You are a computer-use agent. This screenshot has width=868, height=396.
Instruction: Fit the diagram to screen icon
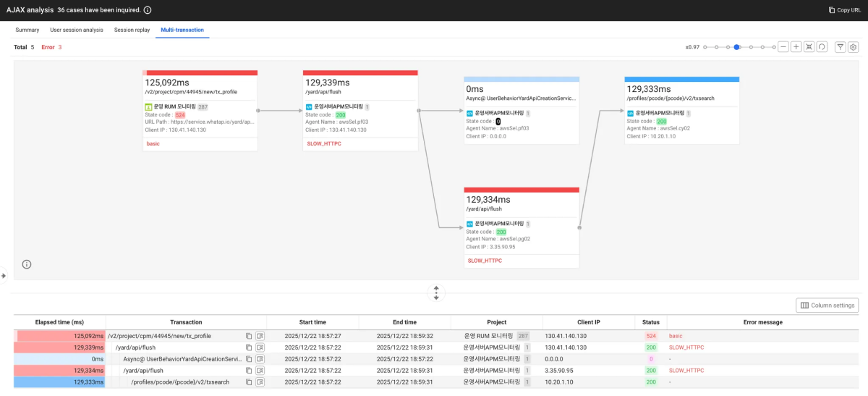click(x=809, y=47)
